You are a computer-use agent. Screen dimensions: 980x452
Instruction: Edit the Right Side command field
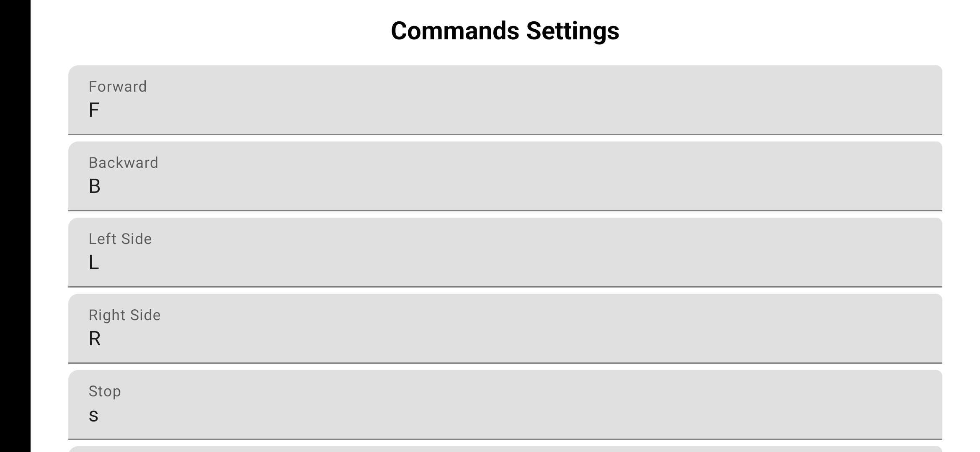click(x=505, y=329)
